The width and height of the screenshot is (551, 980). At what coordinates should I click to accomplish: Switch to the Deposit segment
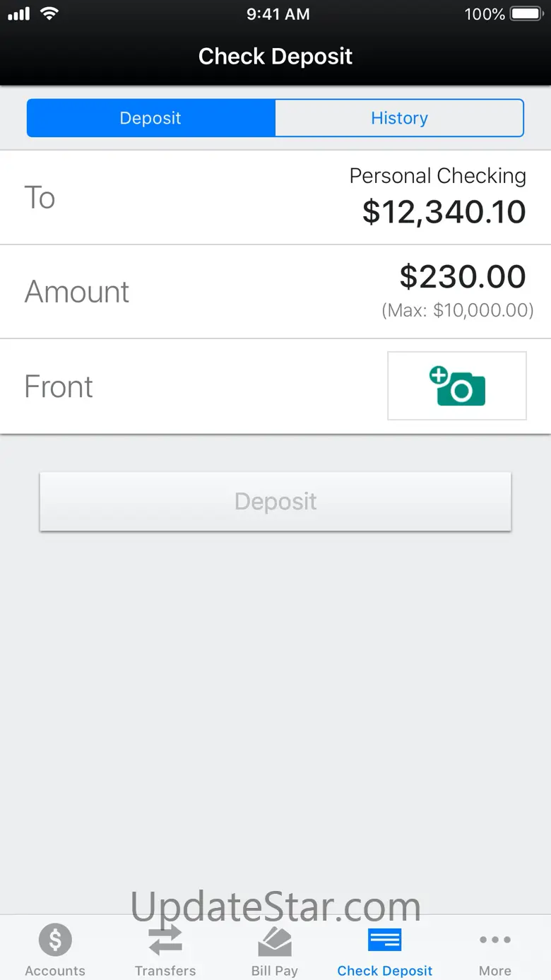point(150,118)
